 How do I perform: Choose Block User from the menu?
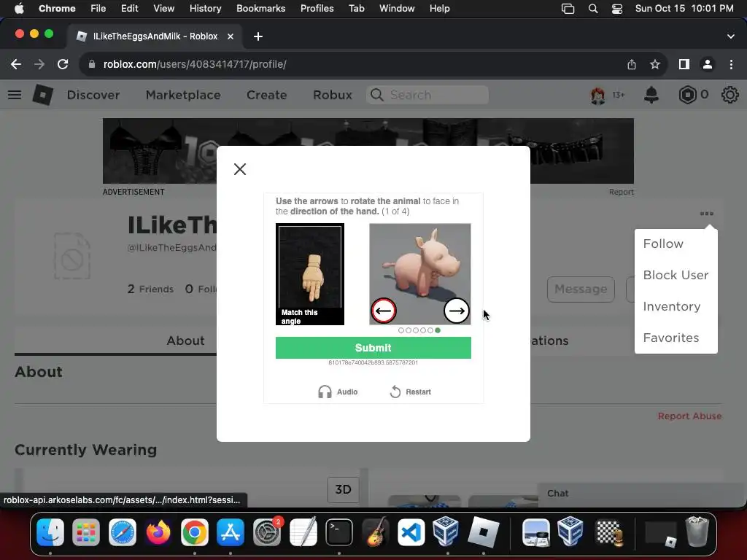click(x=676, y=275)
